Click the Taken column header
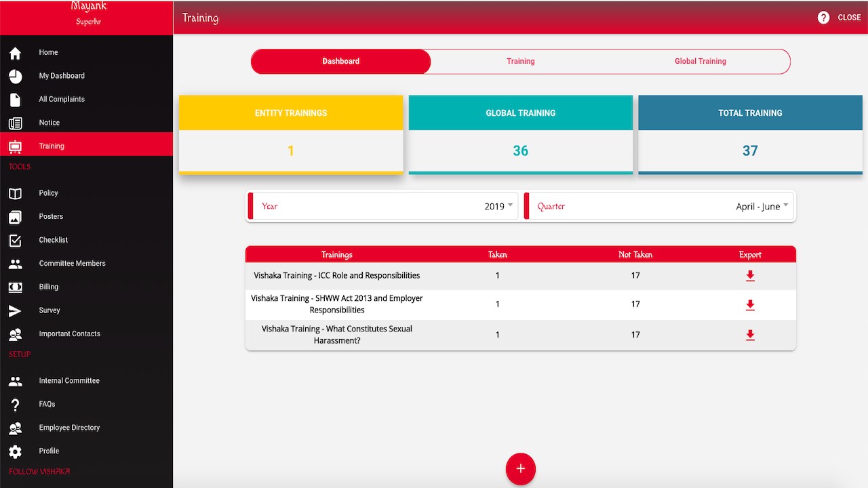 [x=498, y=255]
